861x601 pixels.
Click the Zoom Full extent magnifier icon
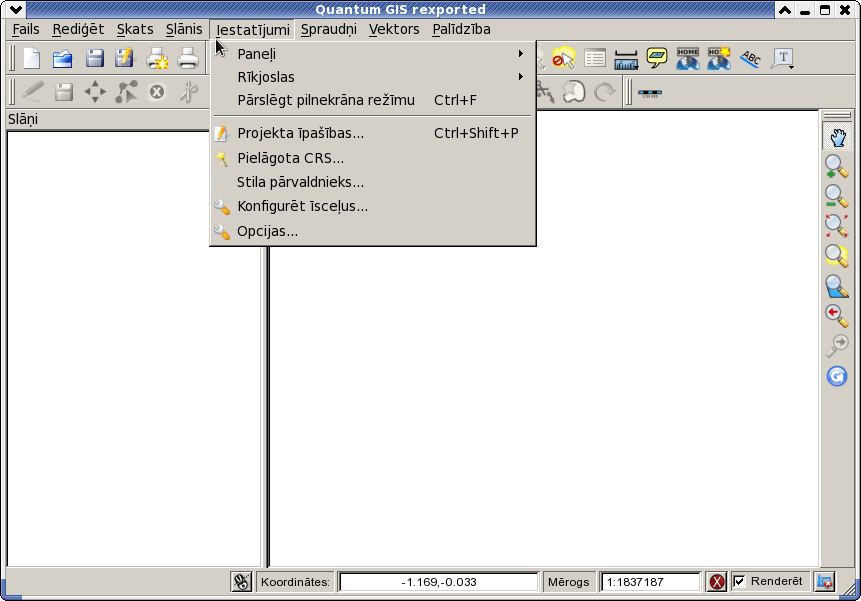836,226
